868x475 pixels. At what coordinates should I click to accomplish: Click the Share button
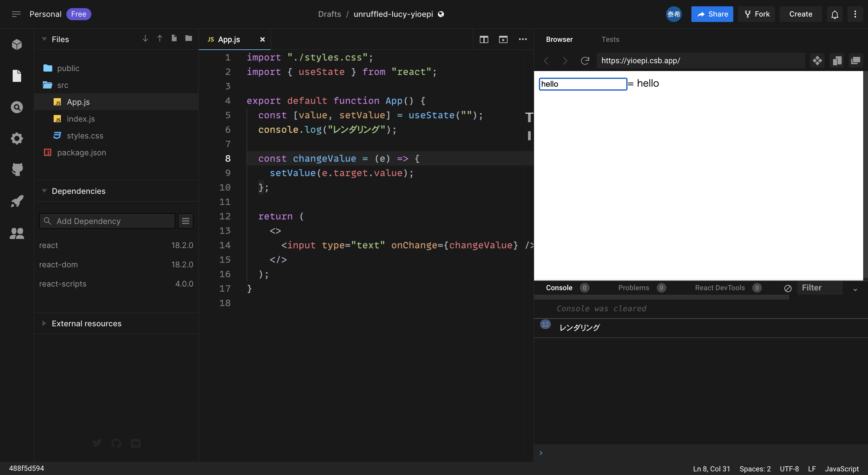(712, 14)
